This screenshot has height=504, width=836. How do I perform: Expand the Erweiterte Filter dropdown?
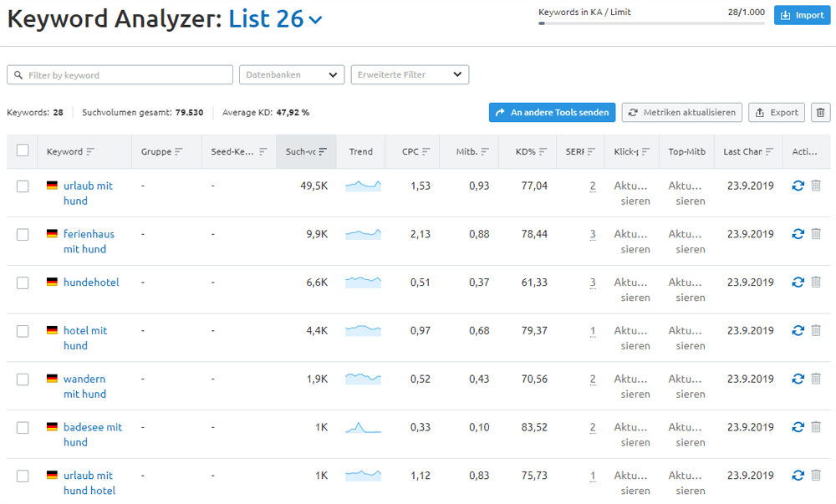(410, 74)
